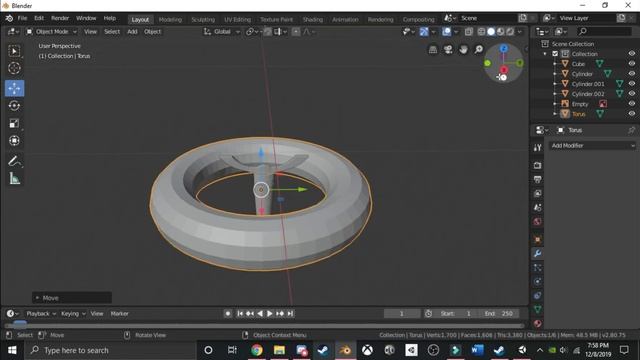Open the Scene properties tab
The image size is (640, 360).
coord(538,207)
